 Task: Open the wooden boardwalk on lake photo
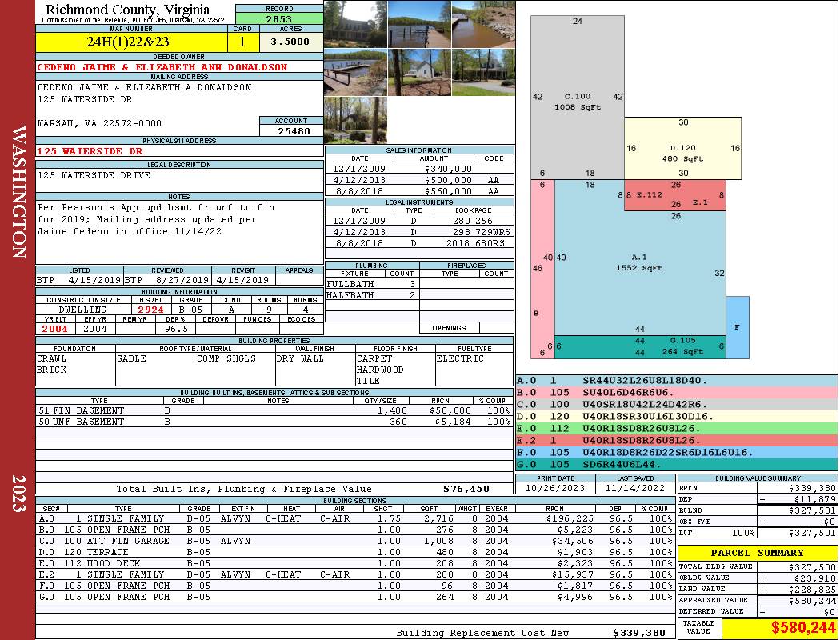[x=419, y=24]
